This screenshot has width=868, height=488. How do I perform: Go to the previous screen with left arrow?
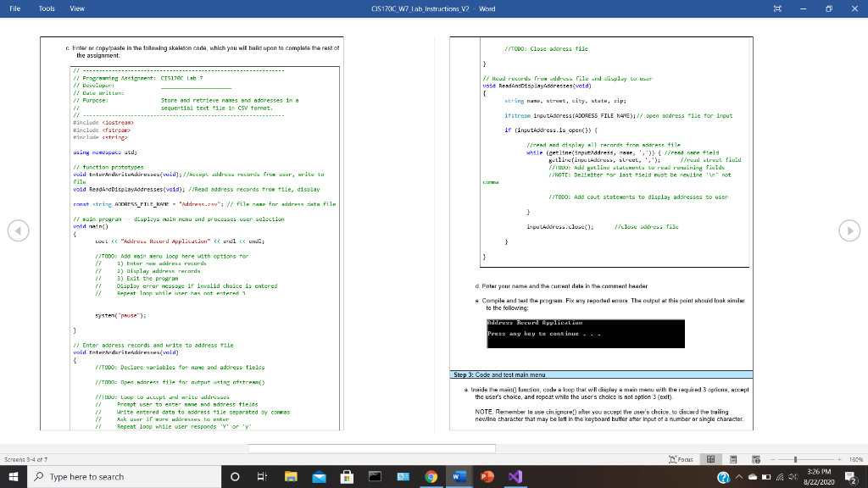point(19,230)
